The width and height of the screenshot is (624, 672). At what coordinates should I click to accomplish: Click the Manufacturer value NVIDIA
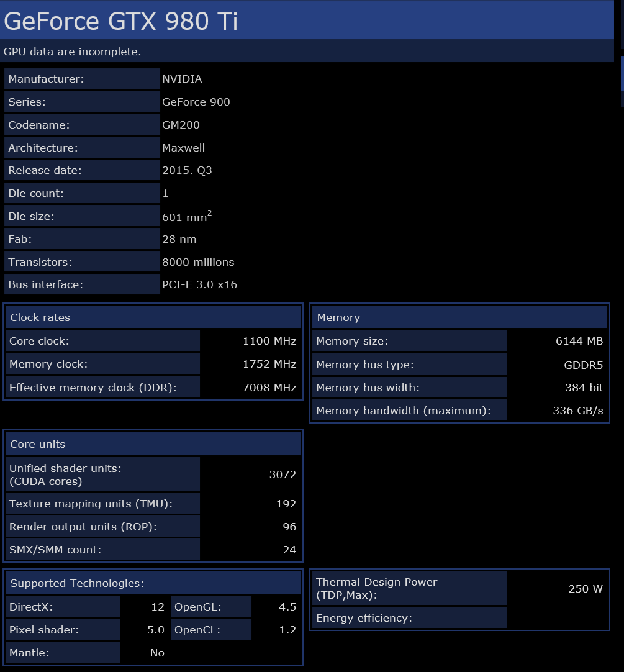click(x=182, y=79)
